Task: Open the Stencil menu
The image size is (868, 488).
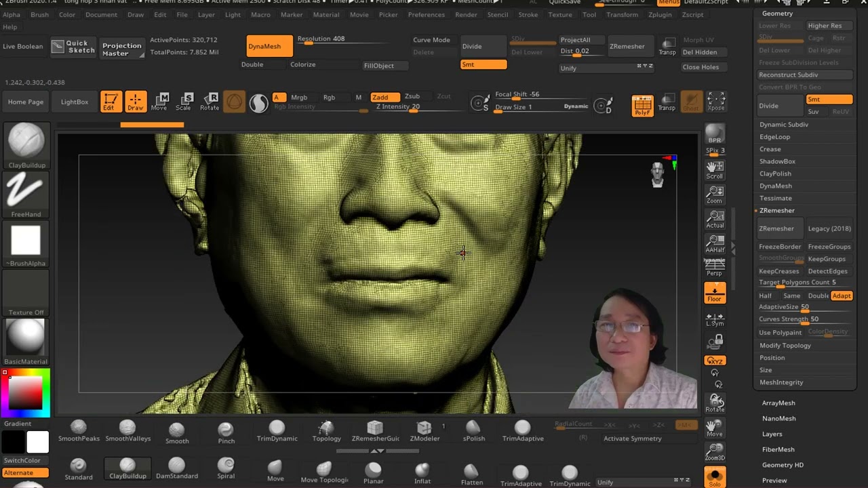Action: (498, 15)
